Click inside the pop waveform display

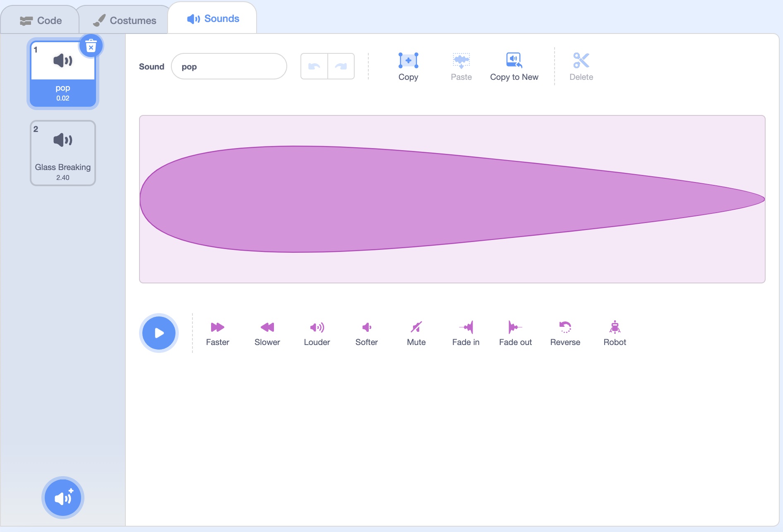point(452,199)
